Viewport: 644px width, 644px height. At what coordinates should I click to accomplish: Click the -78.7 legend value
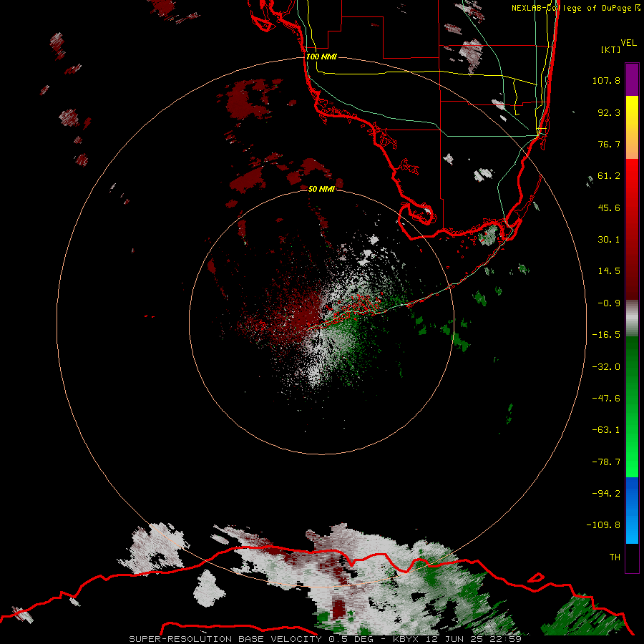606,462
